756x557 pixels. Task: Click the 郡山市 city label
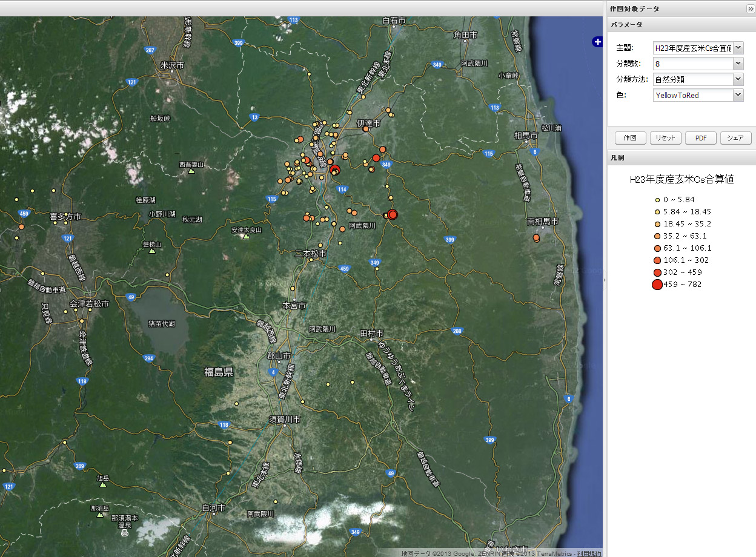point(279,356)
